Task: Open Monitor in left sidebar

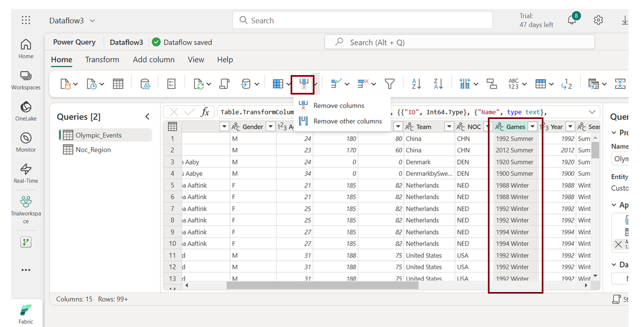Action: [x=26, y=142]
